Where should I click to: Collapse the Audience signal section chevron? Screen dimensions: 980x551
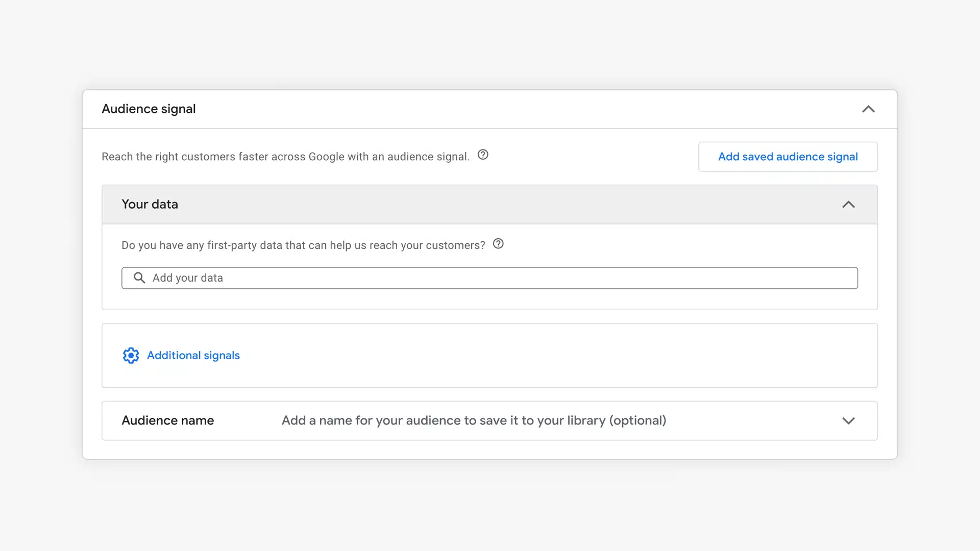pyautogui.click(x=868, y=109)
